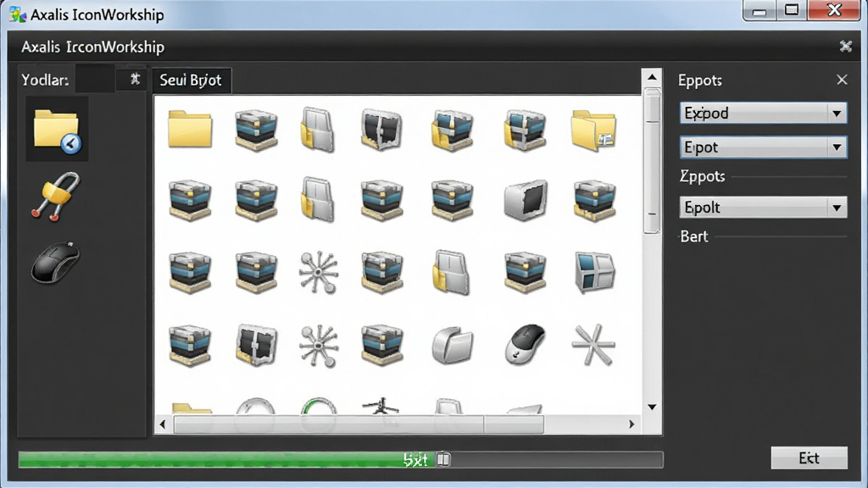Select the gray asterisk icon in the grid
The image size is (868, 488).
point(593,346)
